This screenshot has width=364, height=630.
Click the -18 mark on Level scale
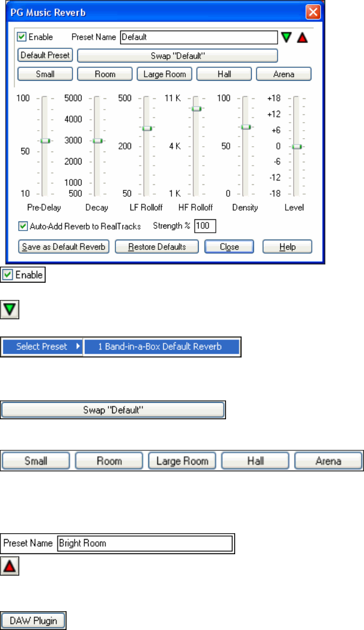coord(274,194)
